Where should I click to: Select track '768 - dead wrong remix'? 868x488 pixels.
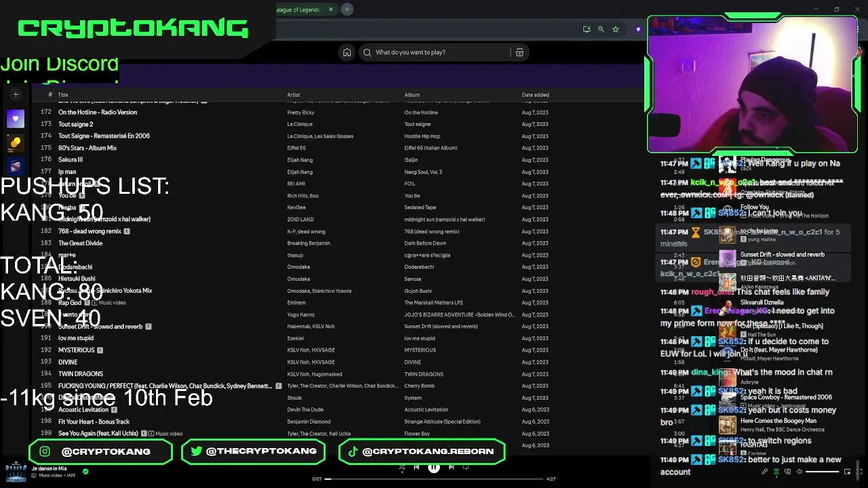click(x=90, y=231)
